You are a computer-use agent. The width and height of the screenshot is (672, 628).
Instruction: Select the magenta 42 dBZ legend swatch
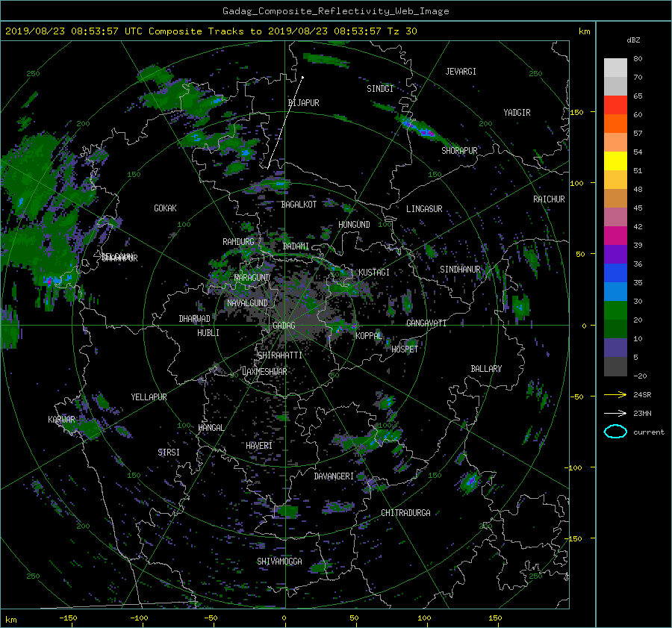(615, 235)
